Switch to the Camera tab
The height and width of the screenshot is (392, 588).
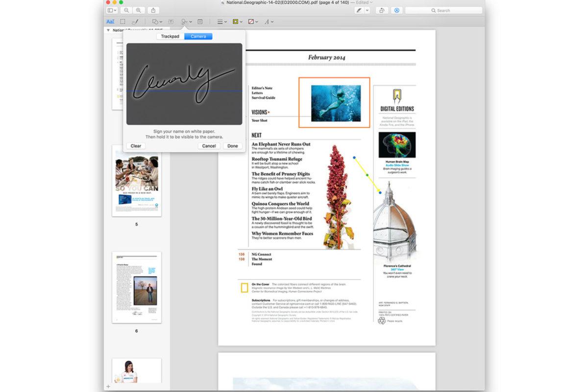pos(198,36)
